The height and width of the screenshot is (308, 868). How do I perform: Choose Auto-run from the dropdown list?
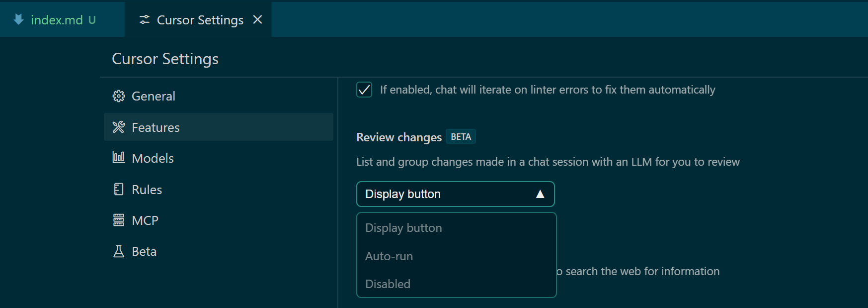[x=456, y=256]
